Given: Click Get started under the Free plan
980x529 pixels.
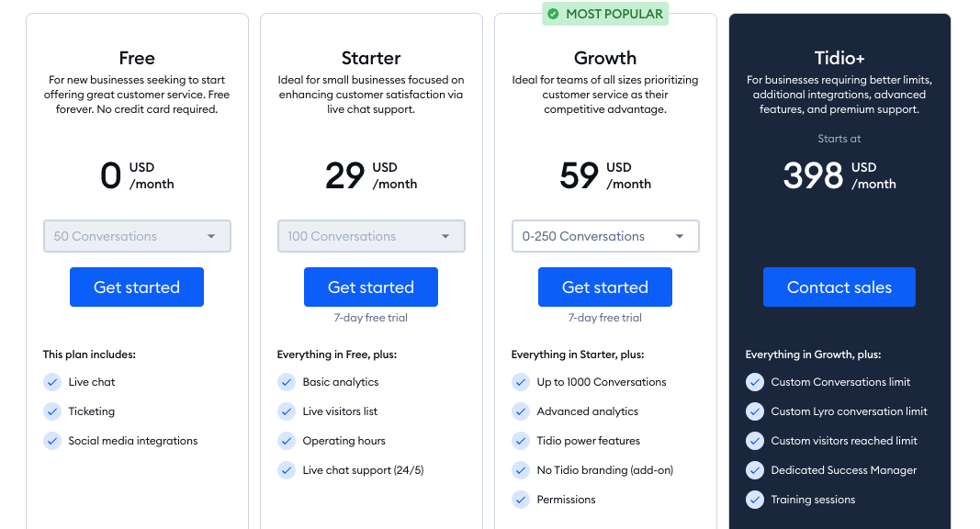Looking at the screenshot, I should pyautogui.click(x=137, y=287).
